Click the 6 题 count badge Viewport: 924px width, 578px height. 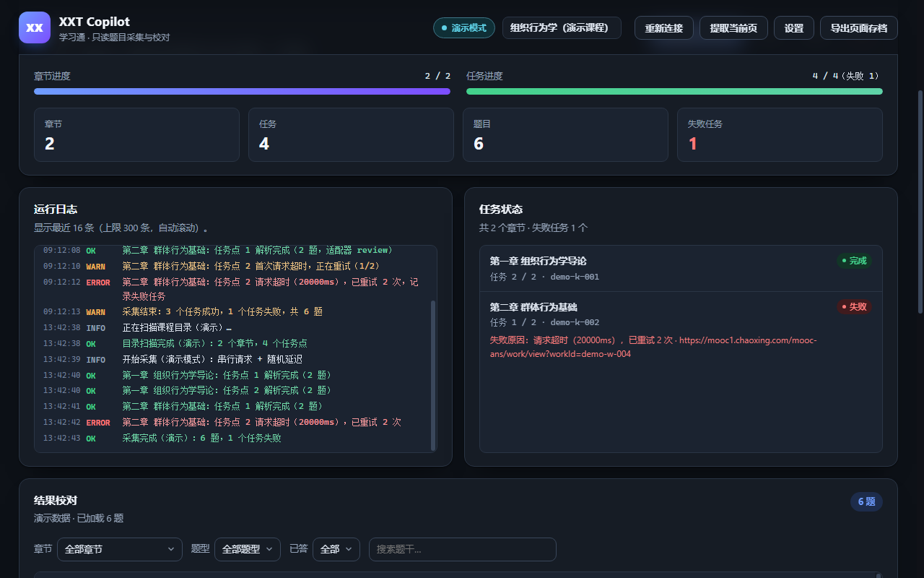(866, 501)
